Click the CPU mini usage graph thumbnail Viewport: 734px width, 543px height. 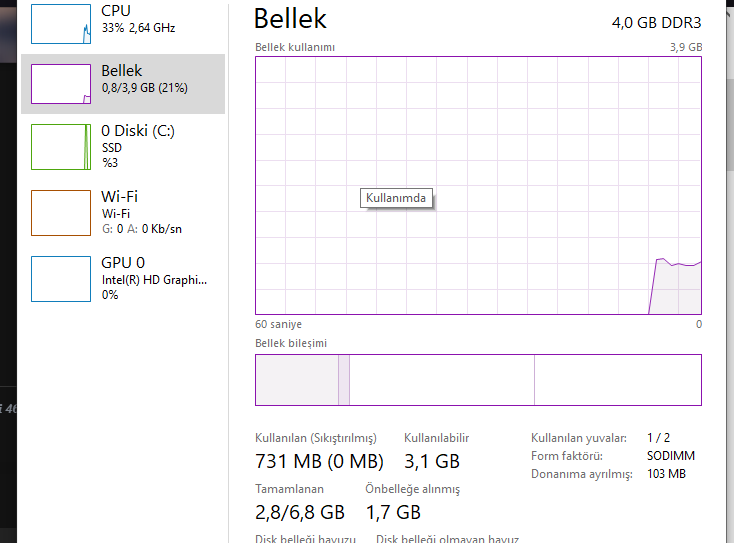(60, 23)
